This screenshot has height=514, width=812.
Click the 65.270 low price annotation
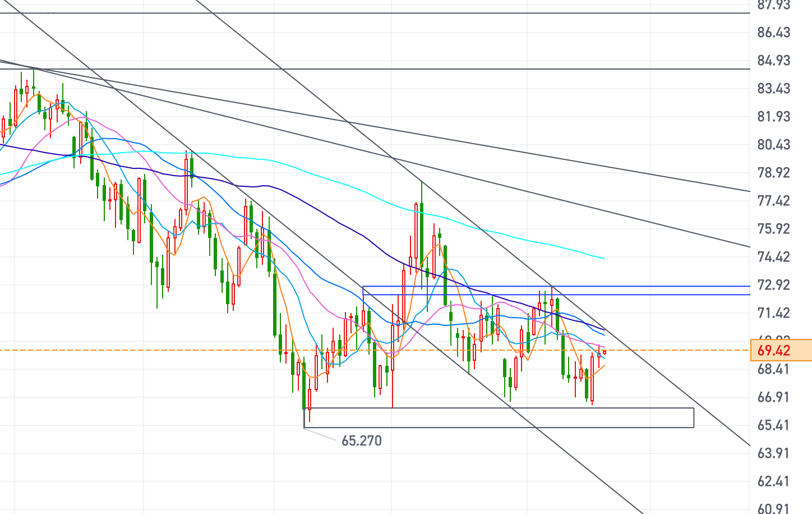click(362, 440)
